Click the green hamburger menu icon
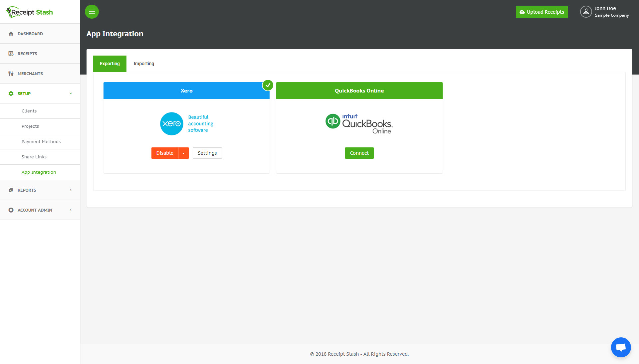Screen dimensions: 639x364 92,12
